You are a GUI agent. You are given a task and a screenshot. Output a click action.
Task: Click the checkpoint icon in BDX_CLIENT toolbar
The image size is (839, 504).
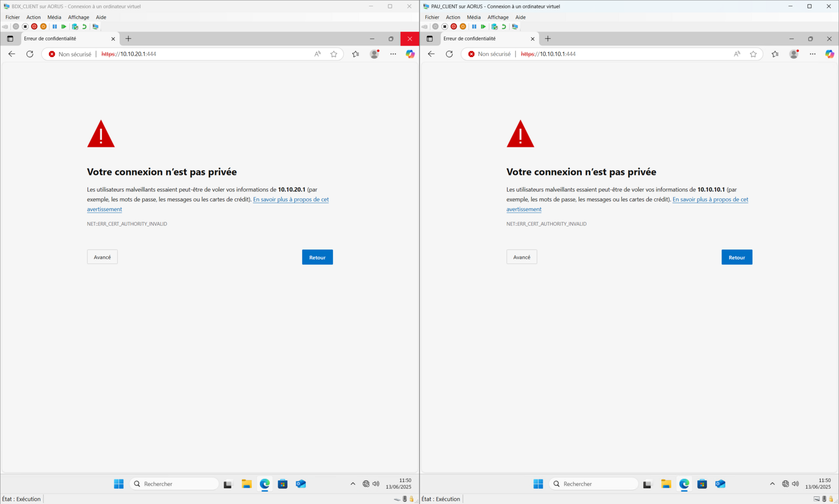tap(75, 27)
